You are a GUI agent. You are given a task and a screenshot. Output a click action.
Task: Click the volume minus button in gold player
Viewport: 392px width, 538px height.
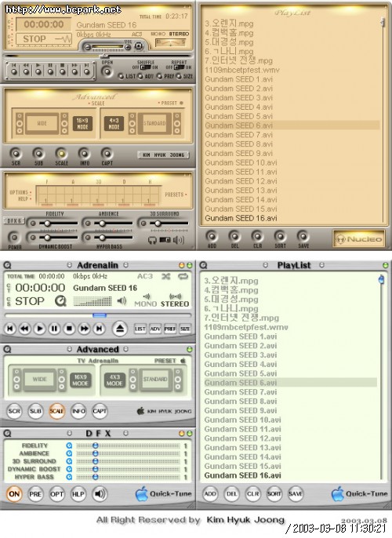88,47
